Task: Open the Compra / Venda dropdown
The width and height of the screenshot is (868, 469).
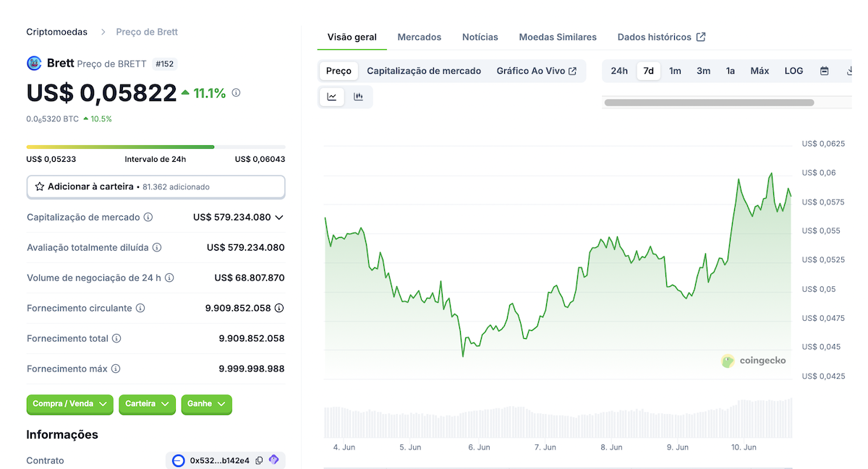Action: coord(70,404)
